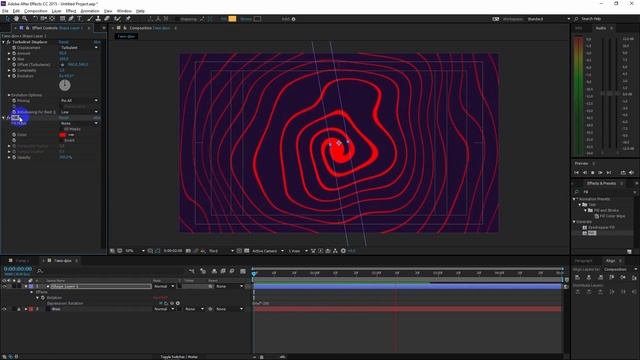Select the Pen tool
This screenshot has height=360, width=640.
click(71, 19)
